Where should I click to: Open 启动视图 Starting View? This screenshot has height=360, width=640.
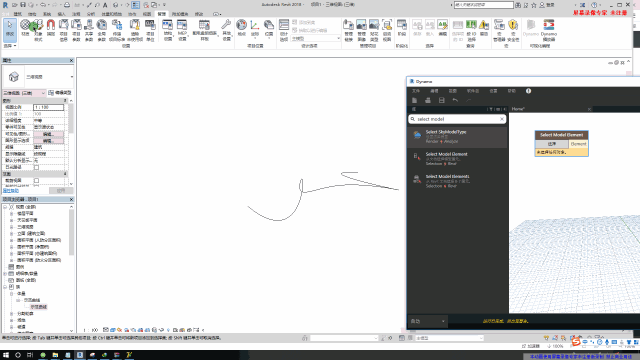(x=387, y=30)
